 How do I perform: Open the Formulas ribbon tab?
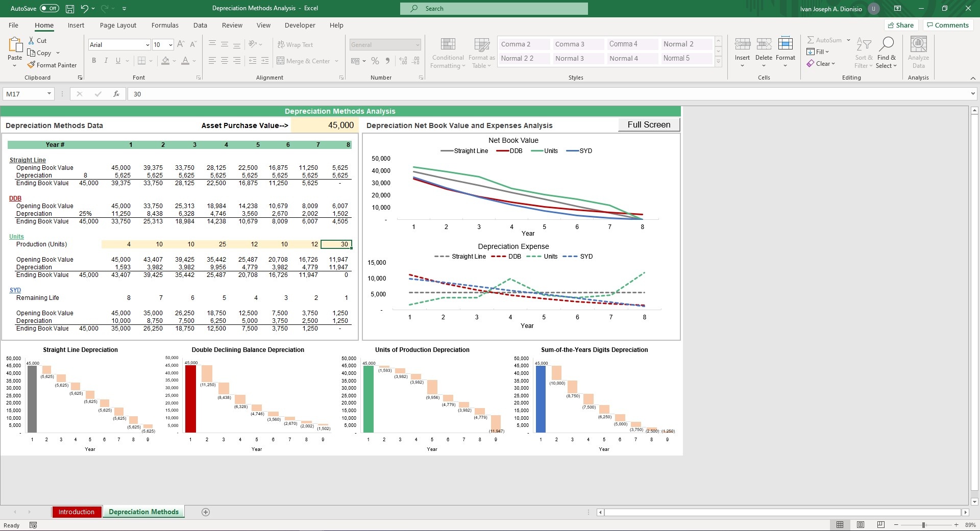point(165,26)
